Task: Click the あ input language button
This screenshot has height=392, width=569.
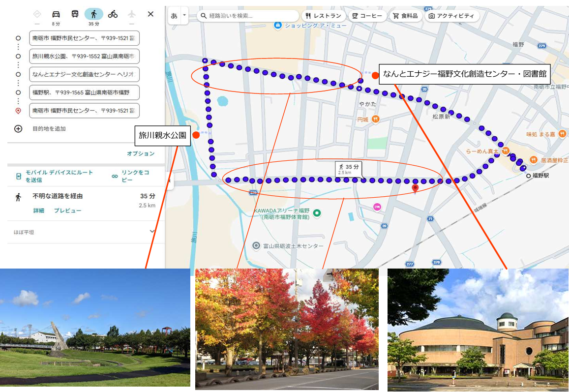Action: point(174,16)
